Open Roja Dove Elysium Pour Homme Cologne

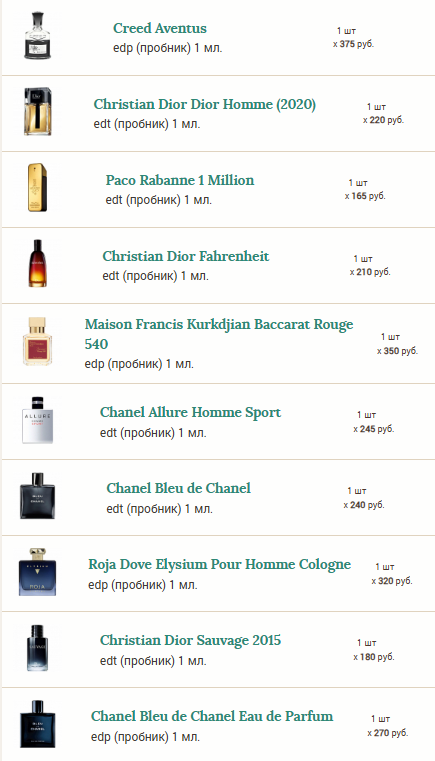pyautogui.click(x=219, y=564)
